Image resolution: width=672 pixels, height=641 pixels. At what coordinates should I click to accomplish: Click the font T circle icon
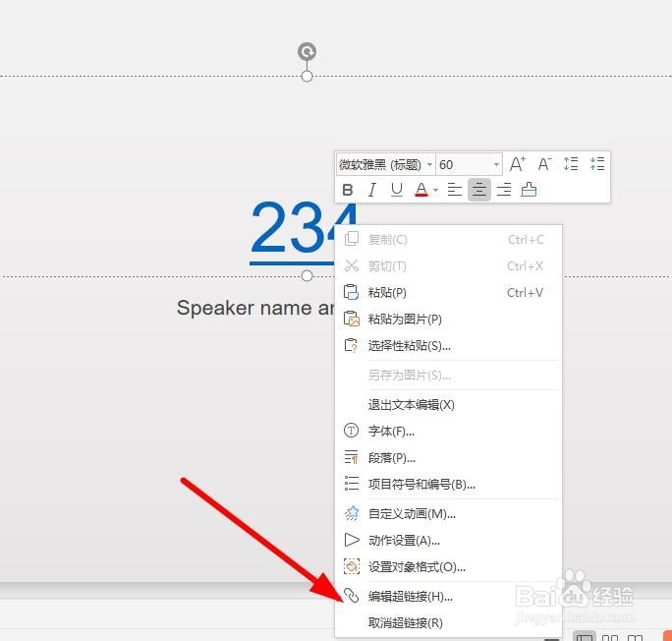coord(351,430)
